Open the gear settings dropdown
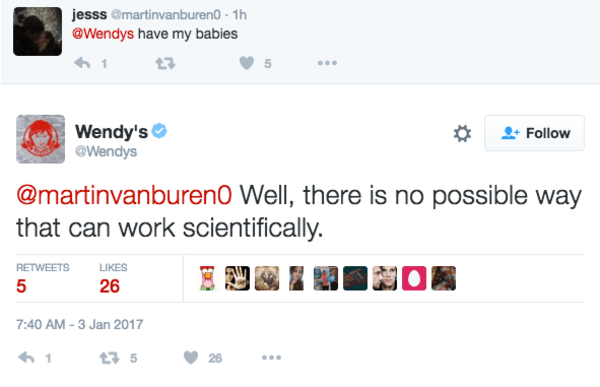This screenshot has height=387, width=600. click(x=462, y=134)
